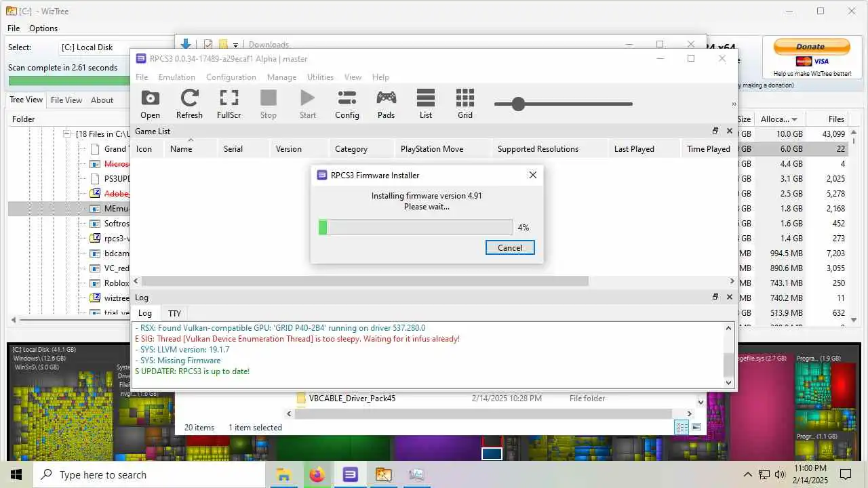868x488 pixels.
Task: Open the RPCS3 File menu
Action: click(142, 77)
